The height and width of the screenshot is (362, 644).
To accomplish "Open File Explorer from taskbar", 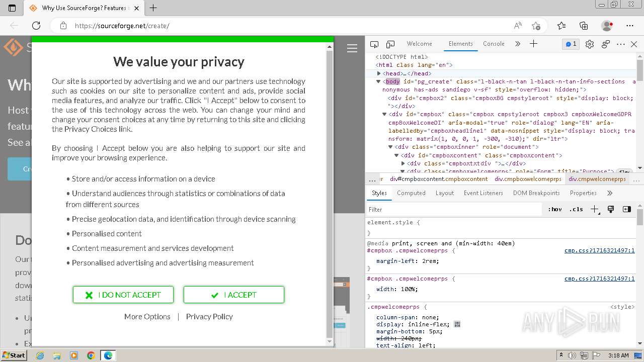I will 57,355.
